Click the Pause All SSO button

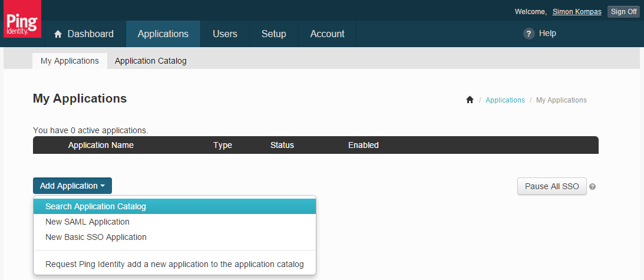[552, 186]
